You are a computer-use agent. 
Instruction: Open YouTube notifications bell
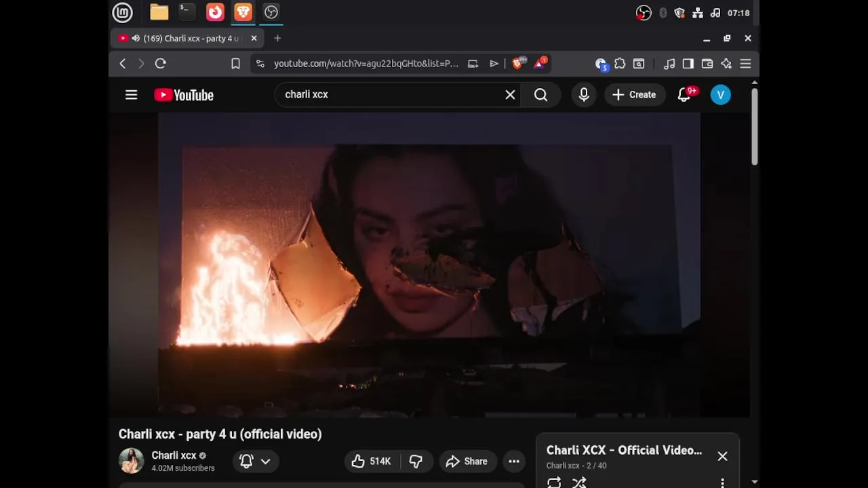click(685, 95)
